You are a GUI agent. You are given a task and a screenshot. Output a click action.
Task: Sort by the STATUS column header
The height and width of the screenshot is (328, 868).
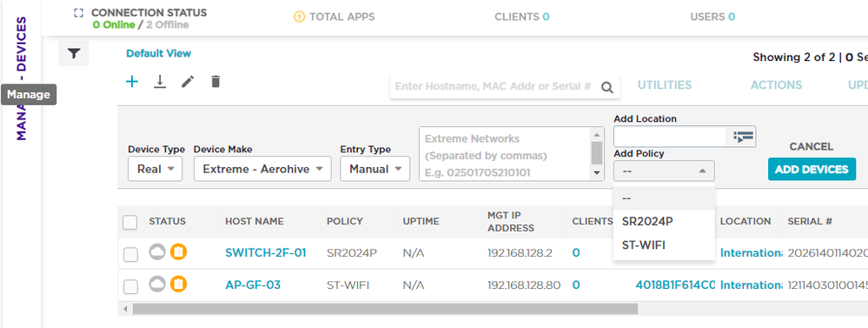pos(167,222)
